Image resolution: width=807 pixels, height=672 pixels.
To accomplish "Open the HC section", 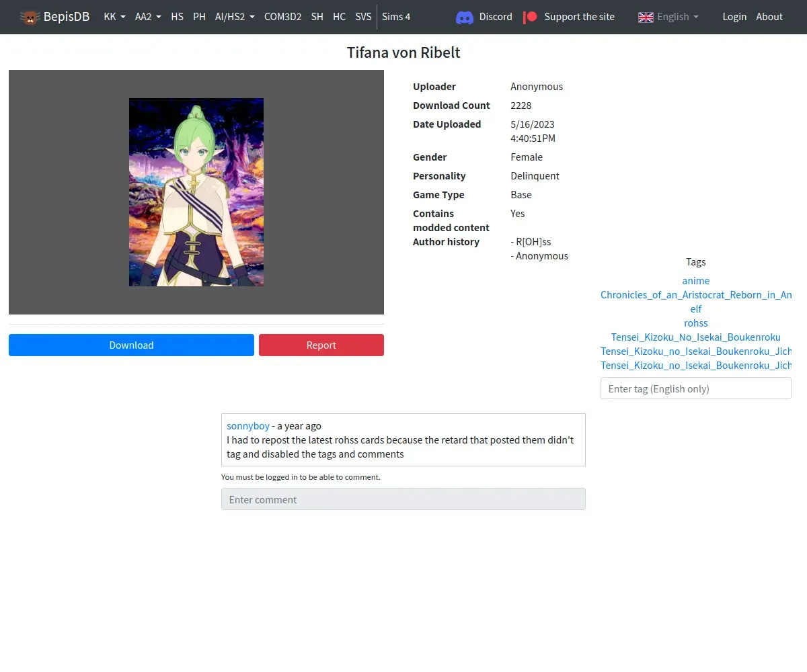I will point(340,17).
